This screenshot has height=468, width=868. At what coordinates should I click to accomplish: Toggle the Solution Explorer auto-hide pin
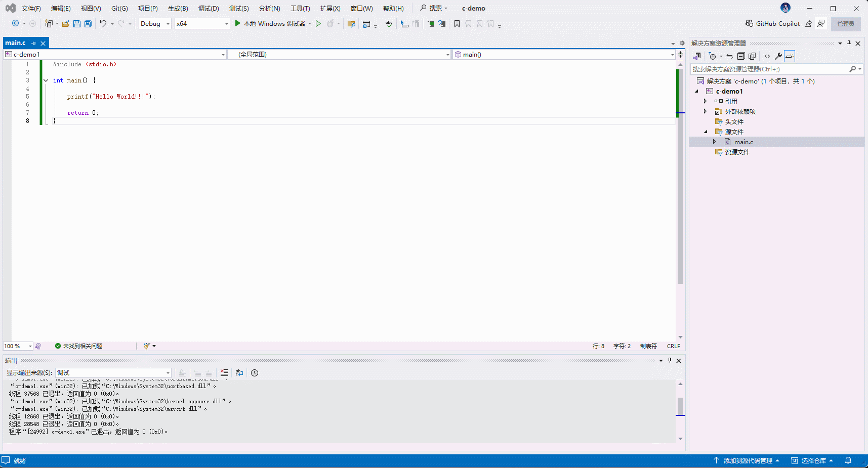849,44
